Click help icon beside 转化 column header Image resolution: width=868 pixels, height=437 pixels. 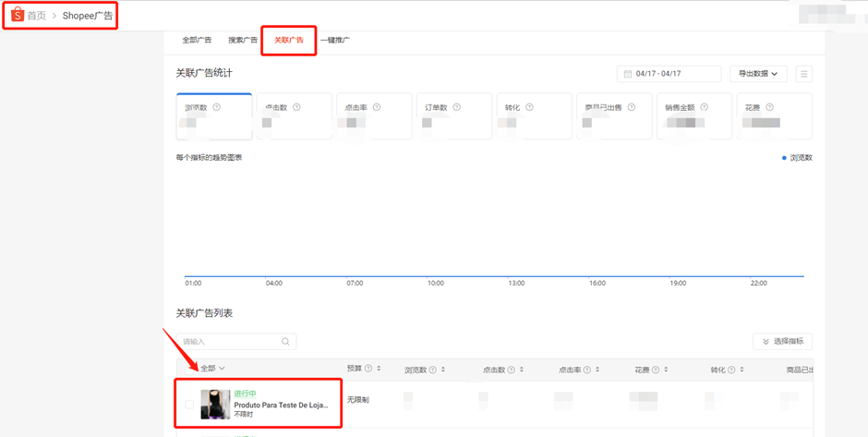731,370
